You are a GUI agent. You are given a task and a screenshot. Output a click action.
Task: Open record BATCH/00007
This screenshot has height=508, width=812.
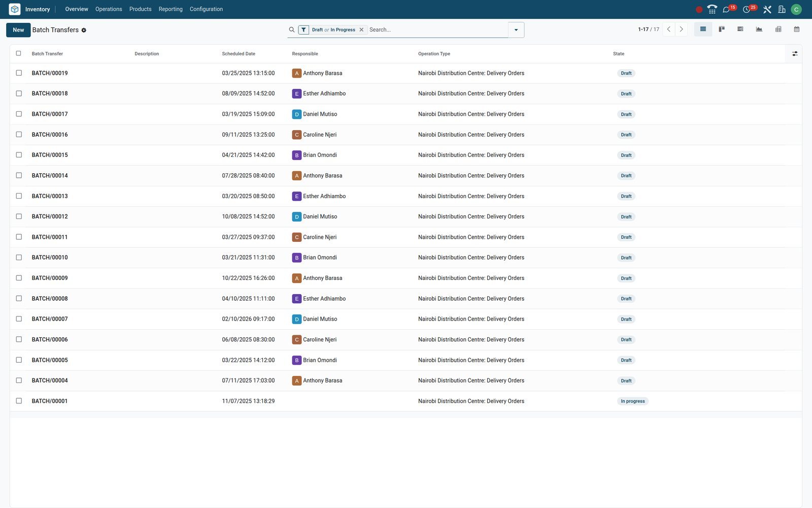50,319
